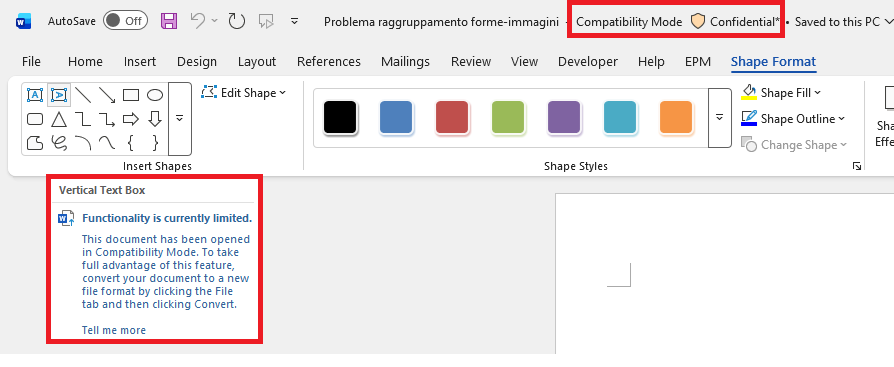
Task: Switch to the Insert tab
Action: tap(140, 62)
